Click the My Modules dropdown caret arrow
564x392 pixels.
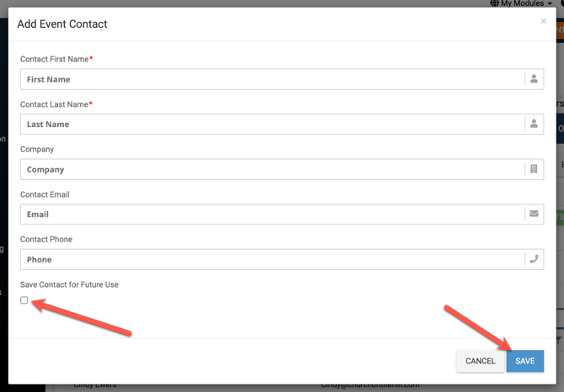click(550, 4)
